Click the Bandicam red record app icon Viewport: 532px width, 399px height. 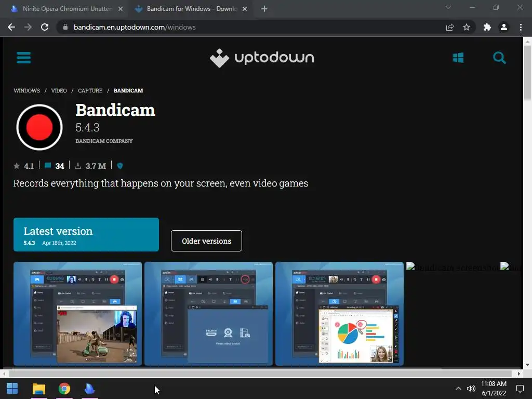(39, 127)
